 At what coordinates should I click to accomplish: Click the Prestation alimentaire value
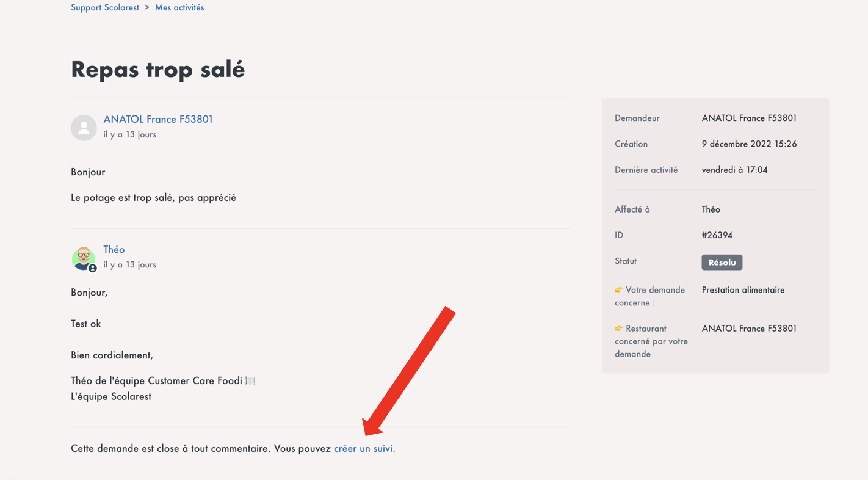tap(743, 290)
